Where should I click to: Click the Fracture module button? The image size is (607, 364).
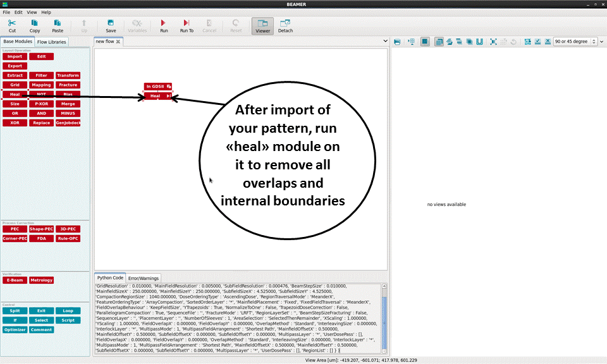[x=68, y=85]
